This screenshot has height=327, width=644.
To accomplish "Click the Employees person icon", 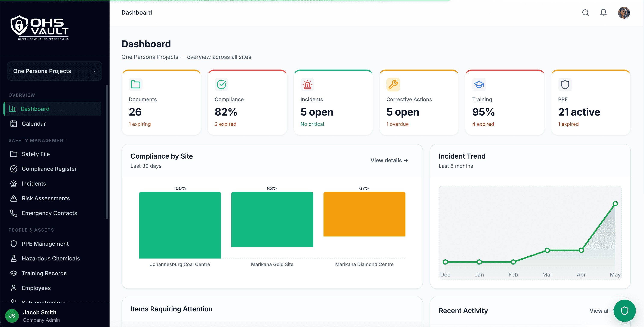I will click(14, 288).
